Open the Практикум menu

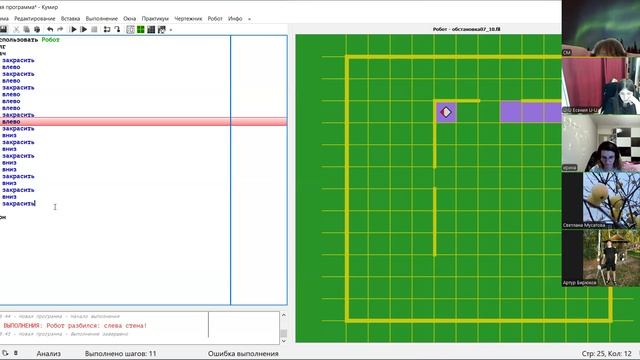155,19
